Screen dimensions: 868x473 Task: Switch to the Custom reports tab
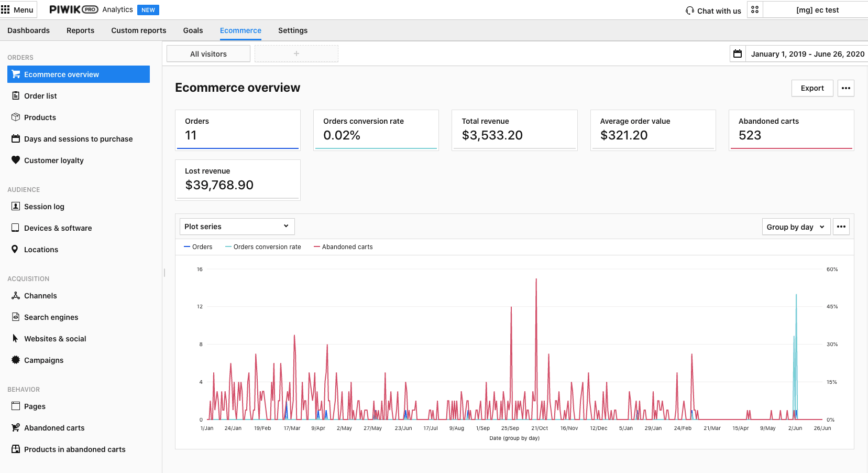click(138, 30)
